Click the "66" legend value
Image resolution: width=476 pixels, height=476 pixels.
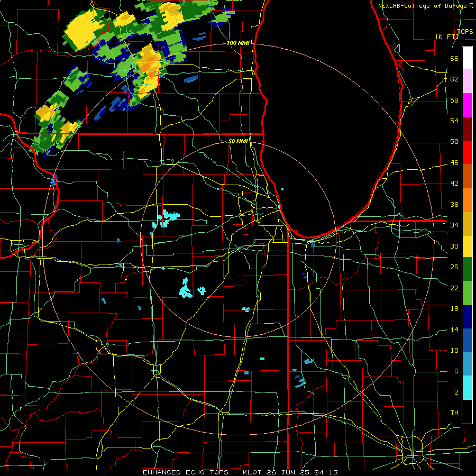454,58
